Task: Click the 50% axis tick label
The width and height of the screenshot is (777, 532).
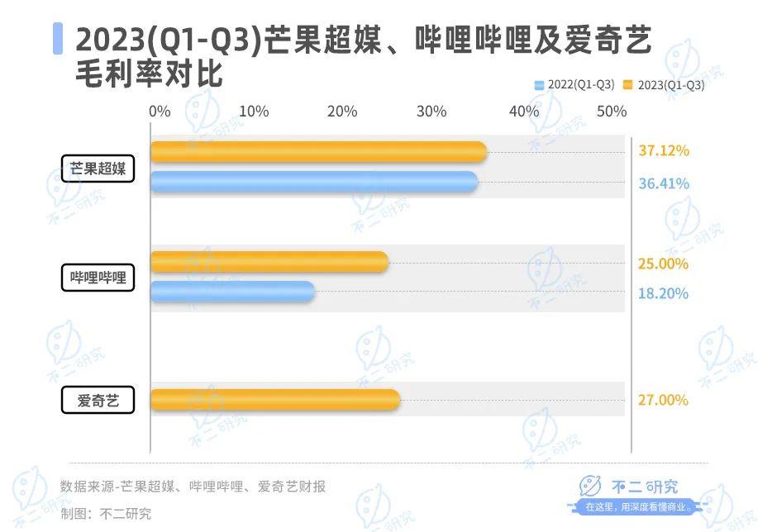Action: coord(612,112)
